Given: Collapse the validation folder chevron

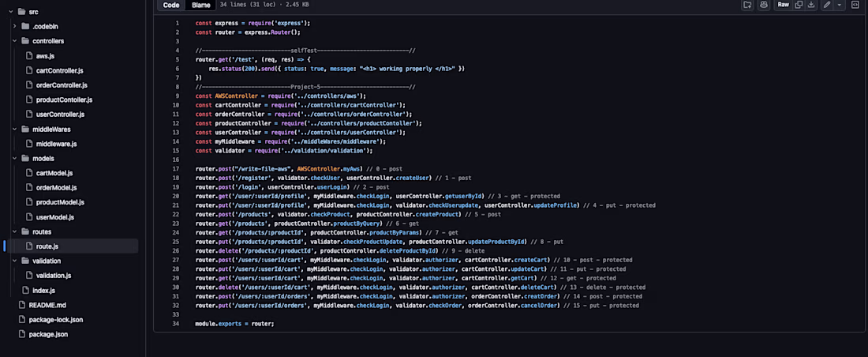Looking at the screenshot, I should [x=14, y=261].
